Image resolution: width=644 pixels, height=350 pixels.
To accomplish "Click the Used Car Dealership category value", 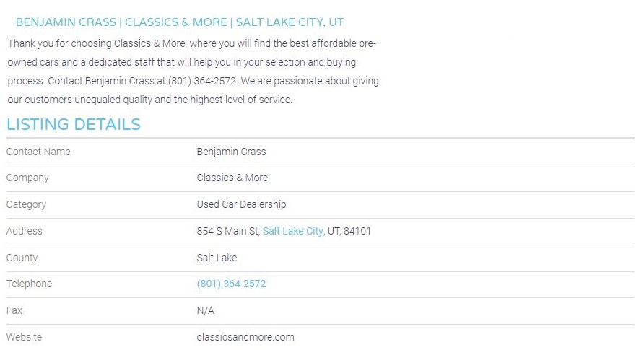I will pyautogui.click(x=241, y=205).
